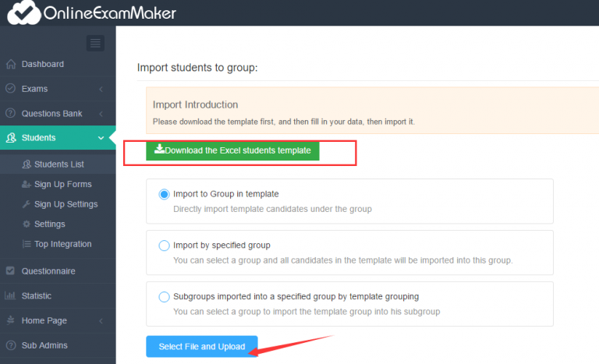This screenshot has width=599, height=364.
Task: Open Students List in sidebar
Action: click(x=58, y=164)
